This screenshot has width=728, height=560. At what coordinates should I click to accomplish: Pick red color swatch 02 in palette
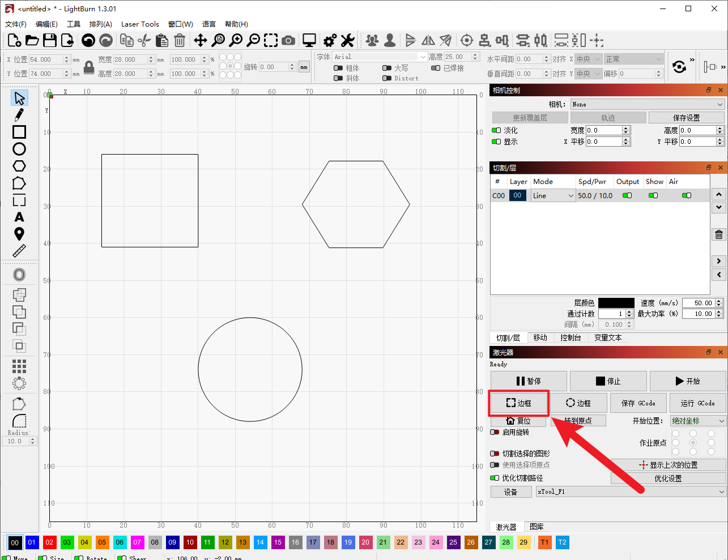(49, 542)
